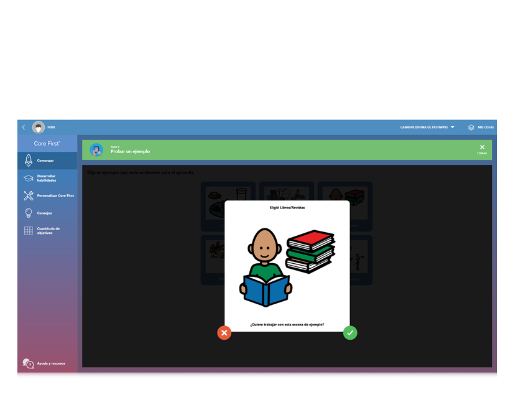Select the Desarrollar habilidades graduation cap icon
This screenshot has width=513, height=420.
pos(29,178)
